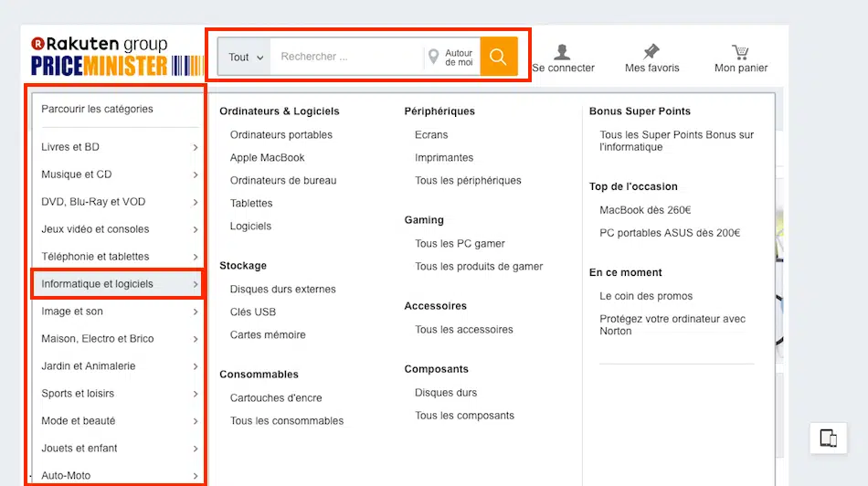The height and width of the screenshot is (486, 868).
Task: Select Téléphonie et tablettes menu item
Action: point(119,257)
